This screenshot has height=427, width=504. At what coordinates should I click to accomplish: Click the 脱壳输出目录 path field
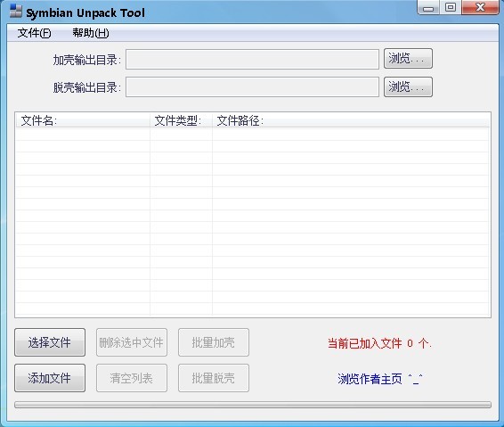click(252, 86)
